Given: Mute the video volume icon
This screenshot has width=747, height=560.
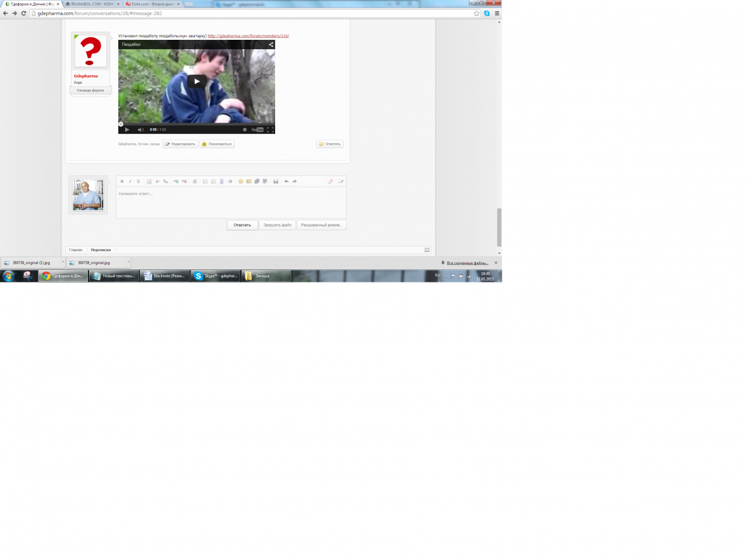Looking at the screenshot, I should coord(140,129).
